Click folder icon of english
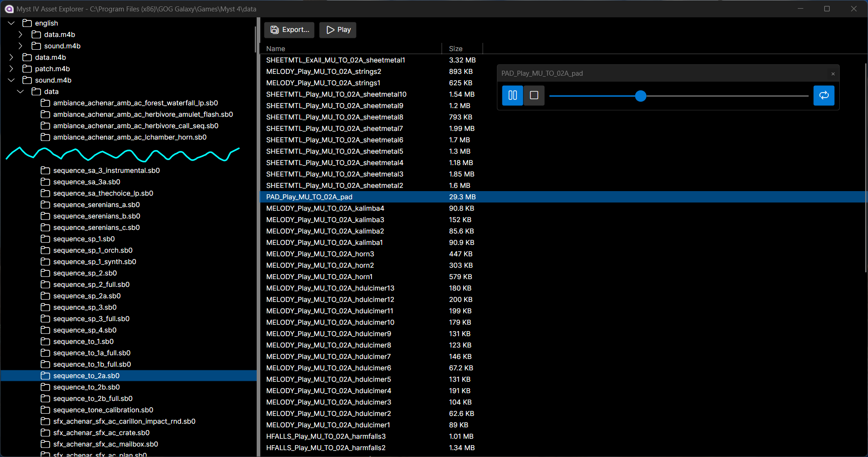The image size is (868, 457). pyautogui.click(x=27, y=23)
